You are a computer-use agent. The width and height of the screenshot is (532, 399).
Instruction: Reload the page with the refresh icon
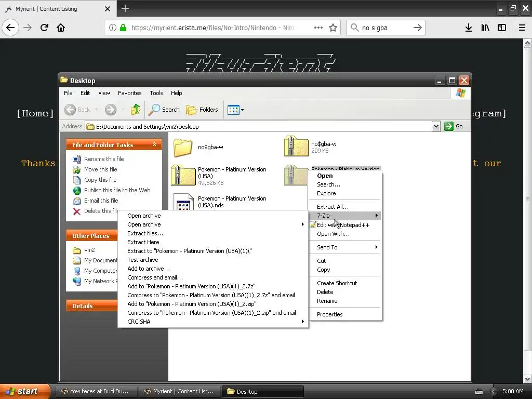44,28
